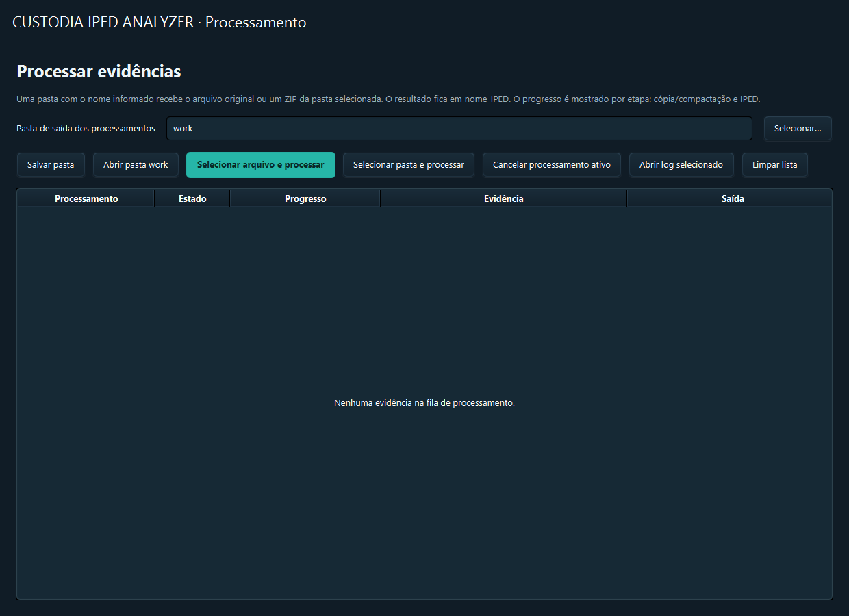
Task: Click the Processar evidências heading
Action: [x=99, y=71]
